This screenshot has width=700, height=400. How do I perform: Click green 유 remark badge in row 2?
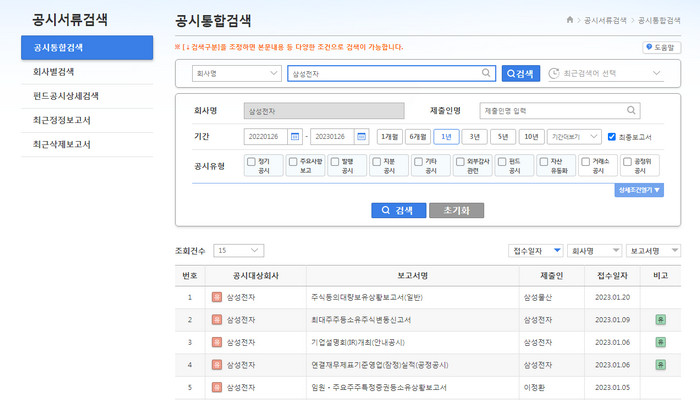pyautogui.click(x=661, y=320)
